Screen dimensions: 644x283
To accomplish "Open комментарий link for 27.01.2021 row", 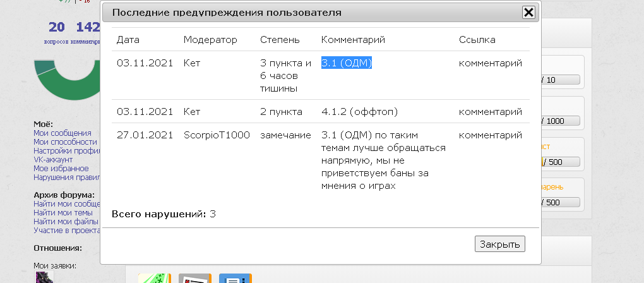I will [491, 135].
